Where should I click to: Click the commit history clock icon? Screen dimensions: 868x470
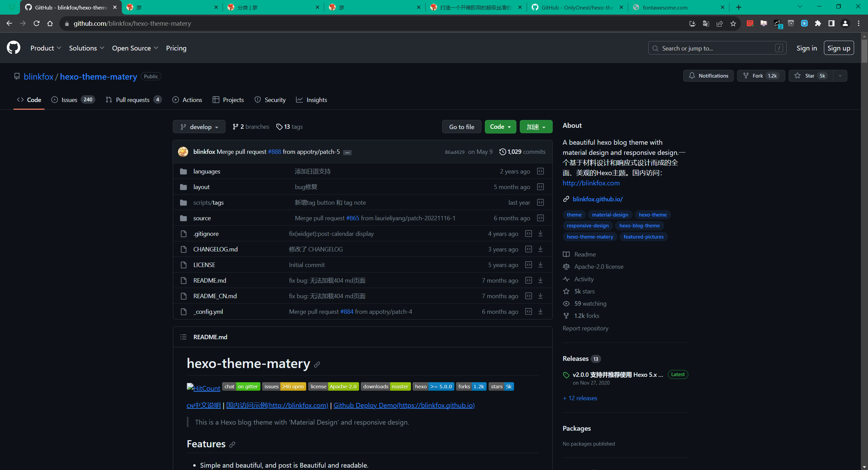502,152
